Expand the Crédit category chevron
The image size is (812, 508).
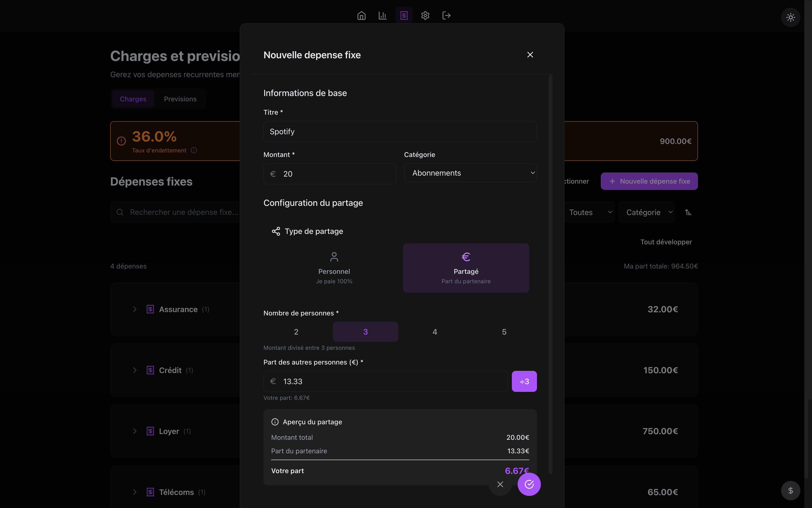click(135, 370)
